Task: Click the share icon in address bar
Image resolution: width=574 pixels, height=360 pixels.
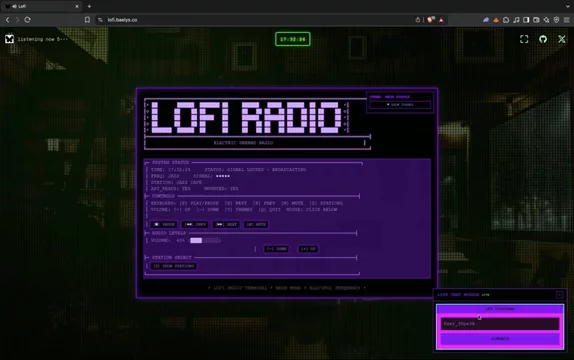Action: (x=418, y=20)
